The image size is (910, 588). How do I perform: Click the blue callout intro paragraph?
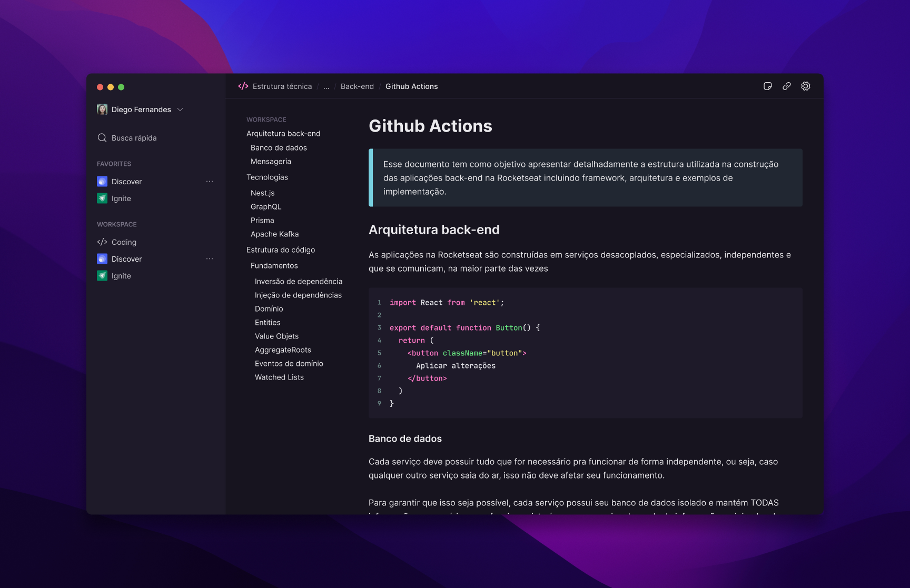[x=586, y=178]
